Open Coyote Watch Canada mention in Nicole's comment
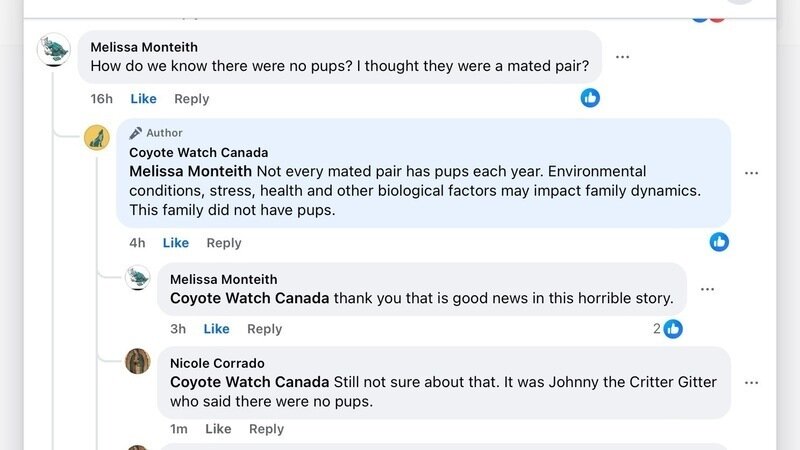 [x=249, y=382]
